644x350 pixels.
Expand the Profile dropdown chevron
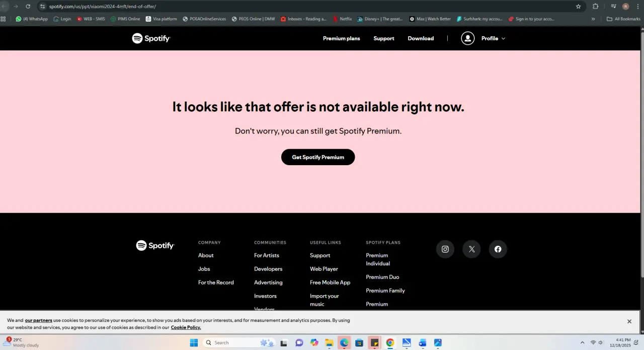pos(503,38)
